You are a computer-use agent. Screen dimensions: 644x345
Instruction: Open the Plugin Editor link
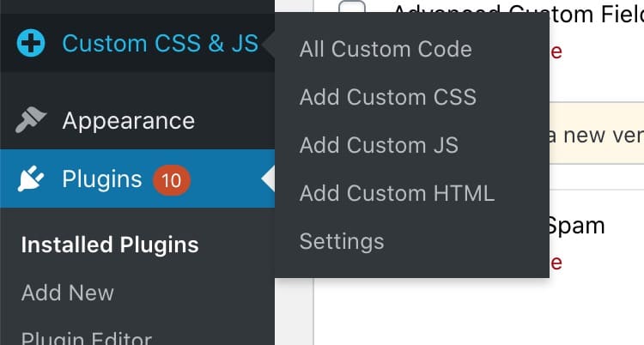click(86, 338)
